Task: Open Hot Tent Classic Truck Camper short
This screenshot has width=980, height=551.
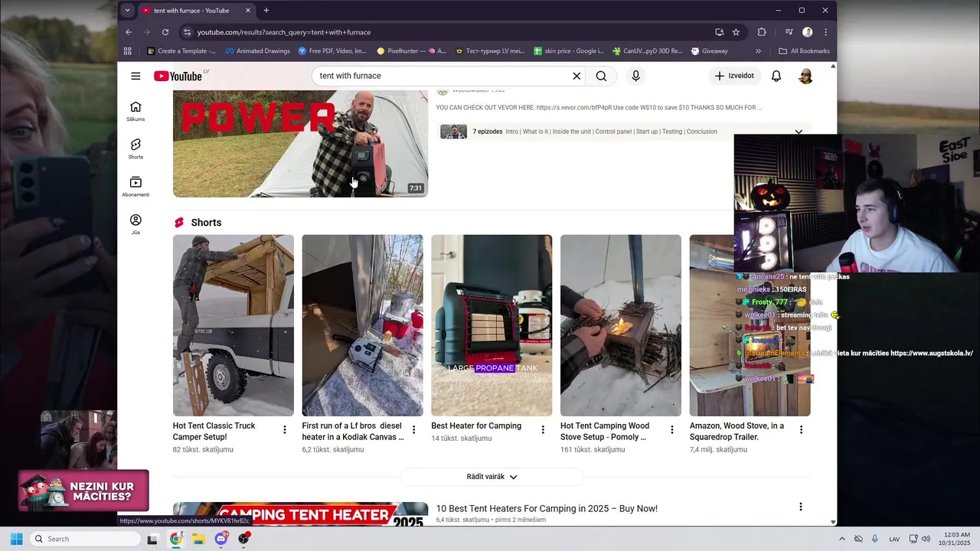Action: 233,325
